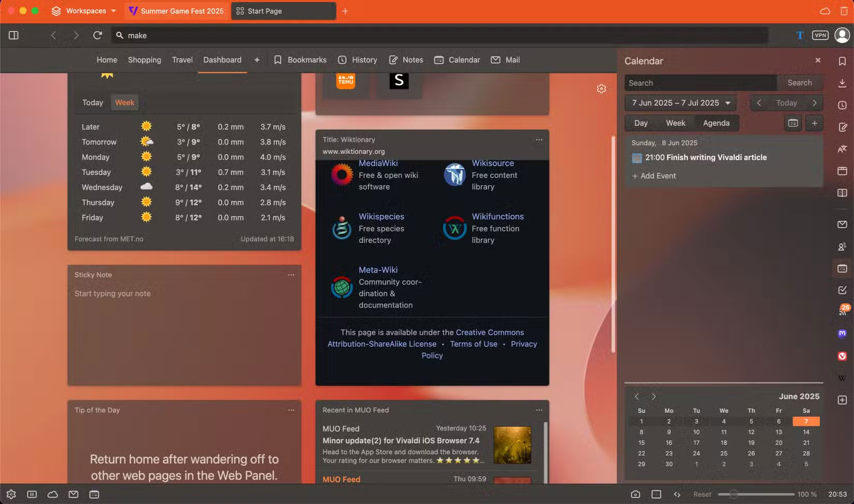
Task: Open Wiktionary widget options menu
Action: coord(539,140)
